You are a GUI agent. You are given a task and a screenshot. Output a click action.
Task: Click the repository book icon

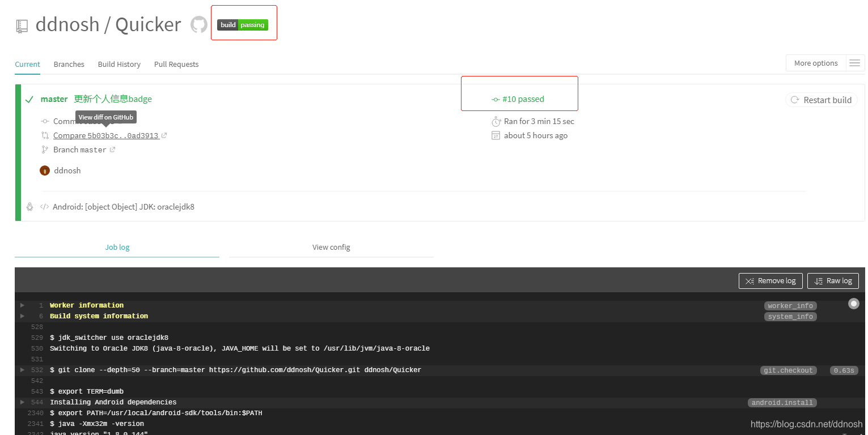coord(22,25)
